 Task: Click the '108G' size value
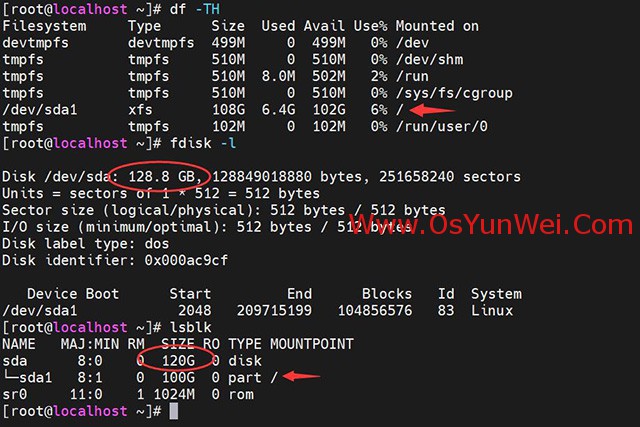pyautogui.click(x=229, y=110)
